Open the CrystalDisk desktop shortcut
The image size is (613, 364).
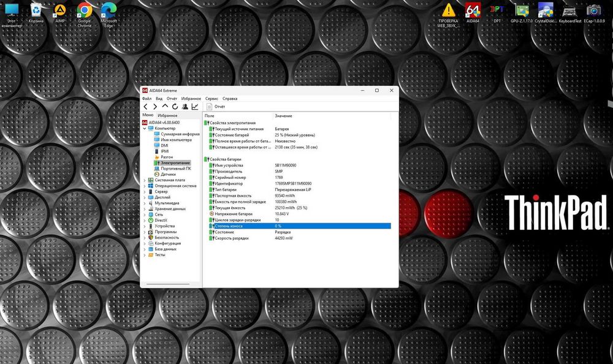546,13
